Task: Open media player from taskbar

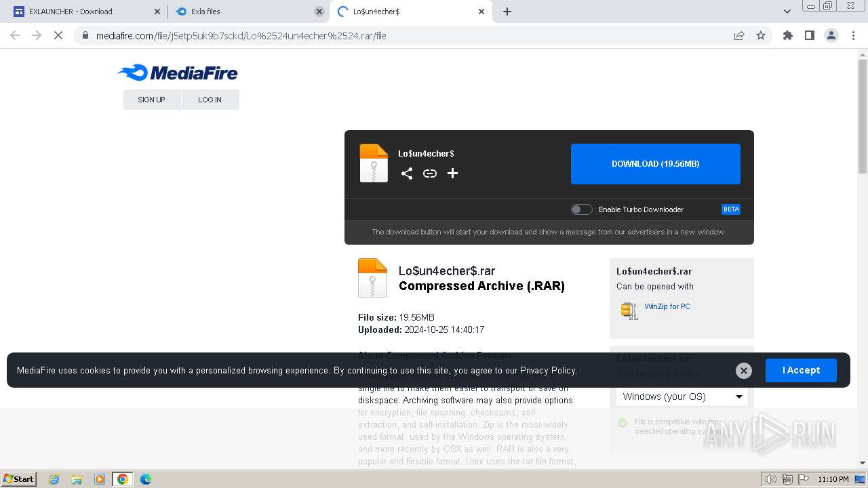Action: [100, 479]
